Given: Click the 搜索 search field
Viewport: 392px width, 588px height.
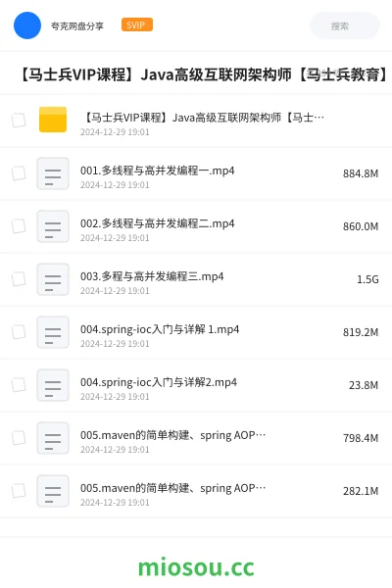Looking at the screenshot, I should (345, 25).
